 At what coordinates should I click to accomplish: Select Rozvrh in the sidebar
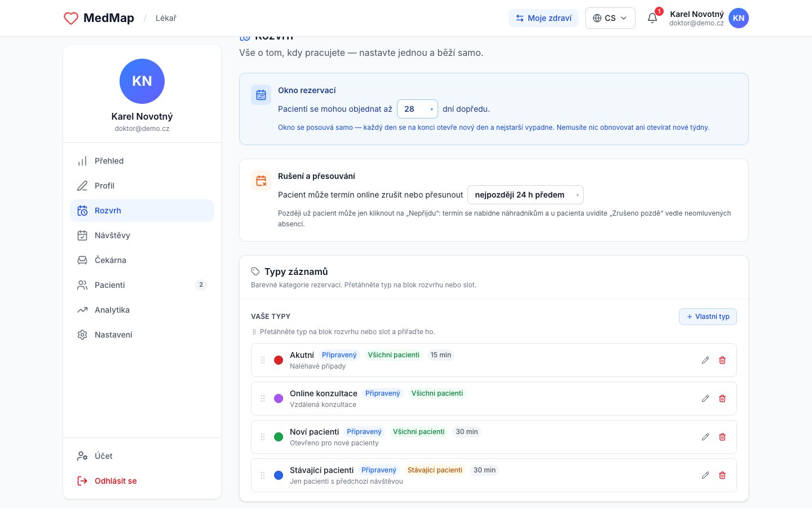tap(142, 211)
